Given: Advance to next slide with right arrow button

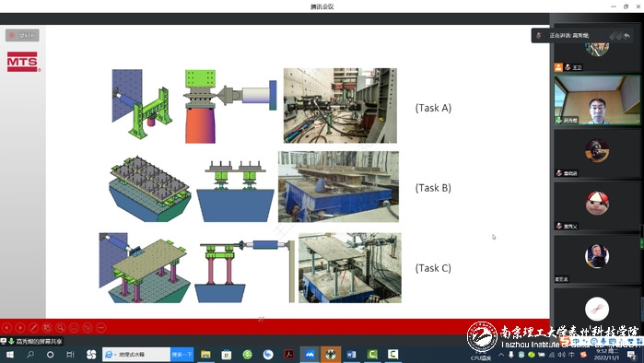Looking at the screenshot, I should tap(20, 328).
